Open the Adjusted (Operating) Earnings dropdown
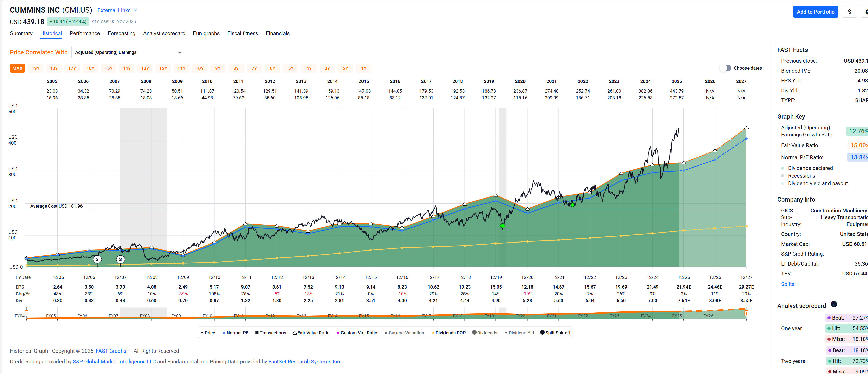 coord(128,52)
